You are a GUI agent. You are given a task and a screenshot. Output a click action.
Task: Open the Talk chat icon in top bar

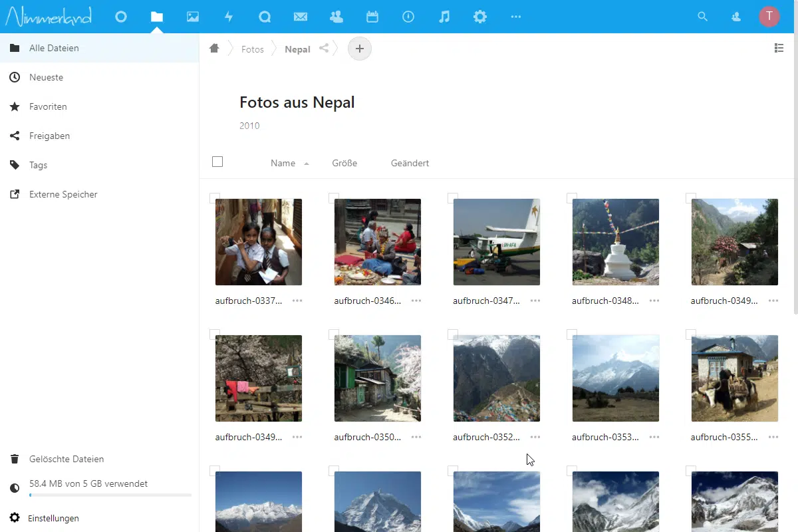(x=265, y=17)
